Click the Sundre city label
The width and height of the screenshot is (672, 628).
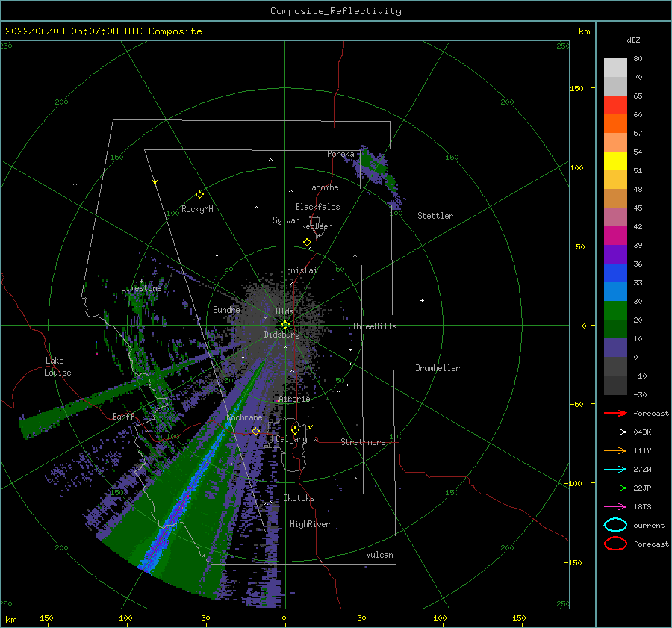click(226, 309)
